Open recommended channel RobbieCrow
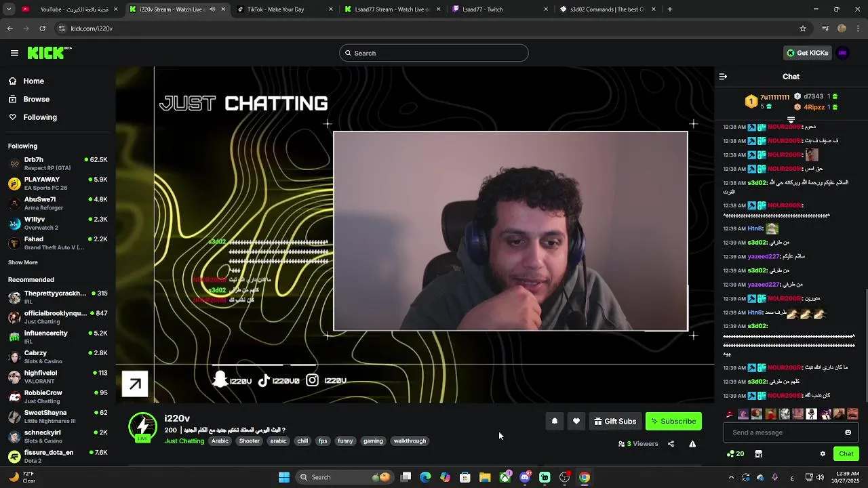The height and width of the screenshot is (488, 868). coord(58,396)
